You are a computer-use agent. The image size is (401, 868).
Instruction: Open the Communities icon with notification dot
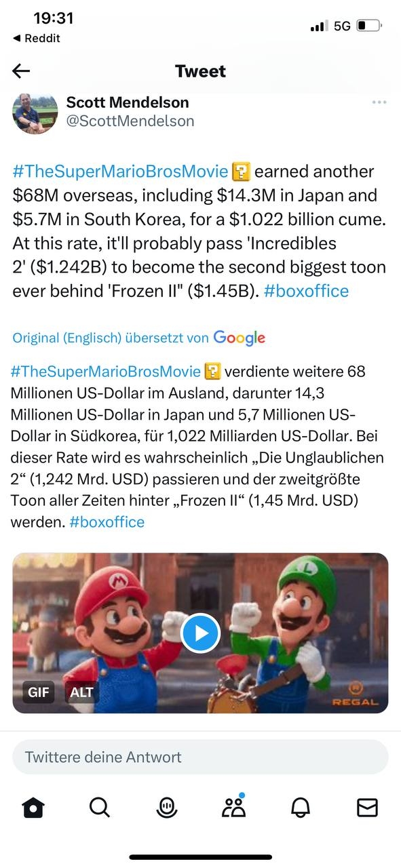pos(233,807)
